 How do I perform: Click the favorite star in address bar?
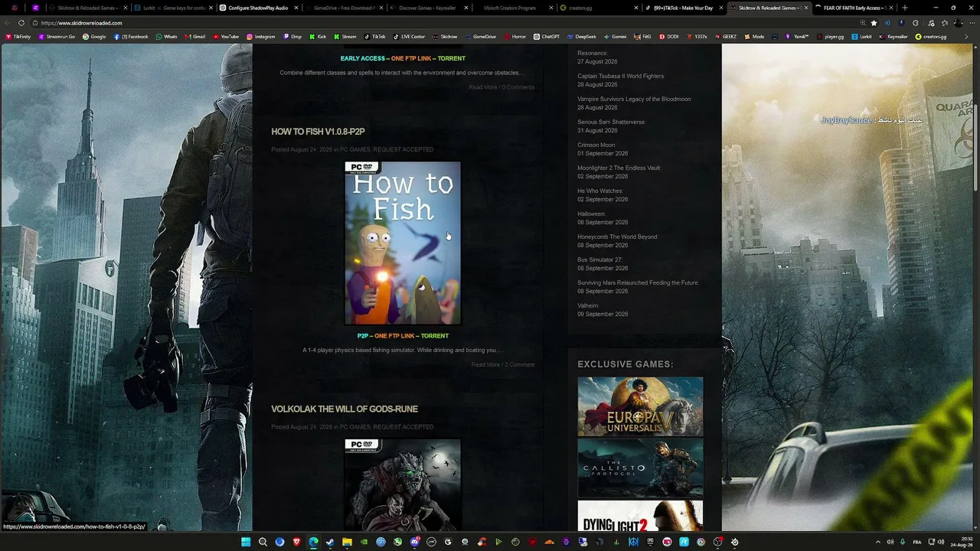pyautogui.click(x=874, y=23)
